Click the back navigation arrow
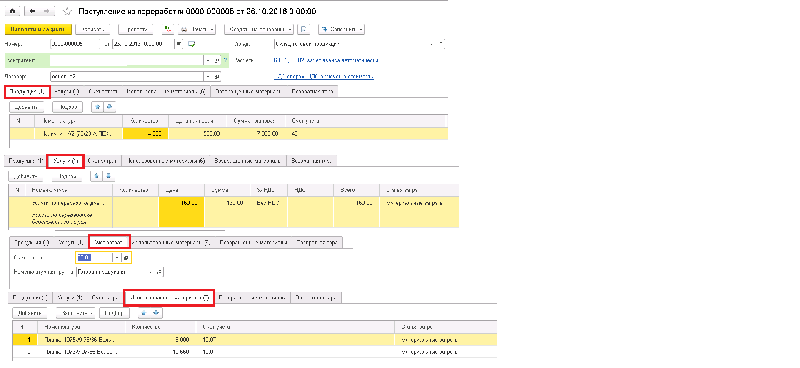Image resolution: width=800 pixels, height=368 pixels. click(33, 11)
